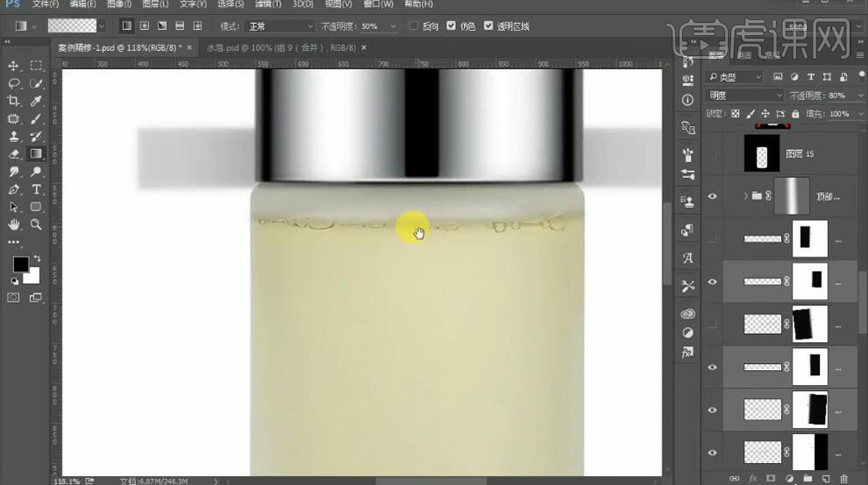The image size is (868, 485).
Task: Toggle the layer filter on/off switch
Action: tap(861, 75)
